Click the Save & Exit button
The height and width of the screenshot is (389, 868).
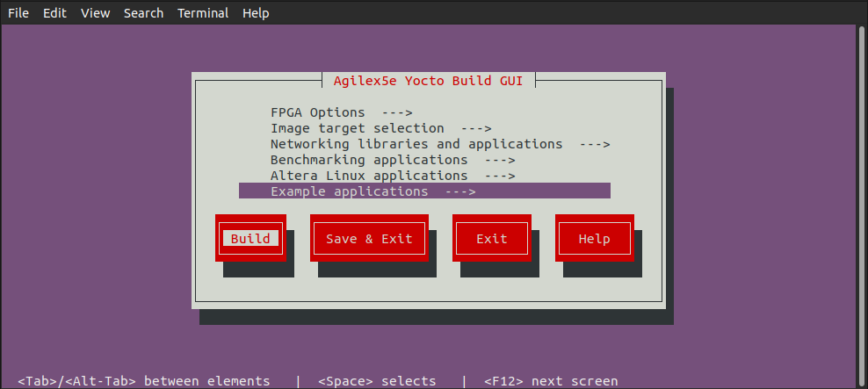coord(369,239)
